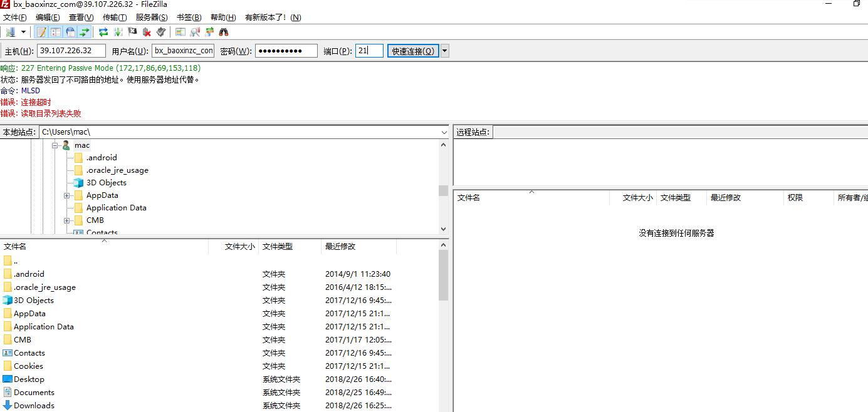This screenshot has height=412, width=868.
Task: Sort remote list by 文件名 column
Action: pyautogui.click(x=531, y=198)
